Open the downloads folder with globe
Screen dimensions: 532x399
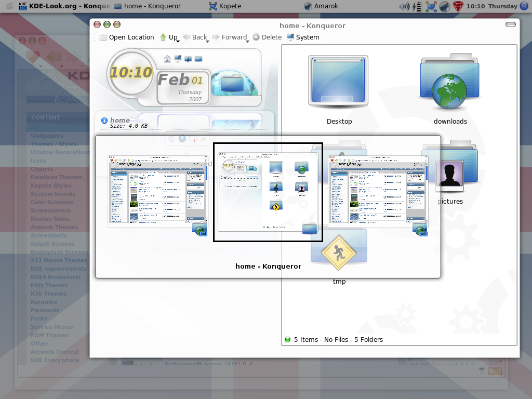tap(449, 82)
